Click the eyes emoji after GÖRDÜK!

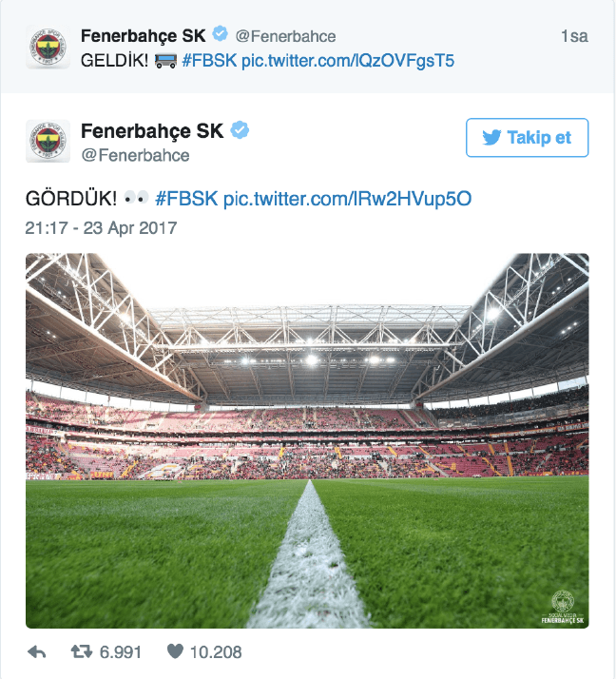(x=136, y=198)
